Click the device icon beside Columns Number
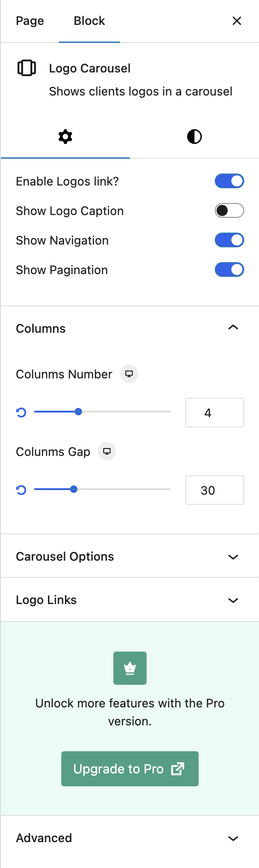 click(129, 374)
